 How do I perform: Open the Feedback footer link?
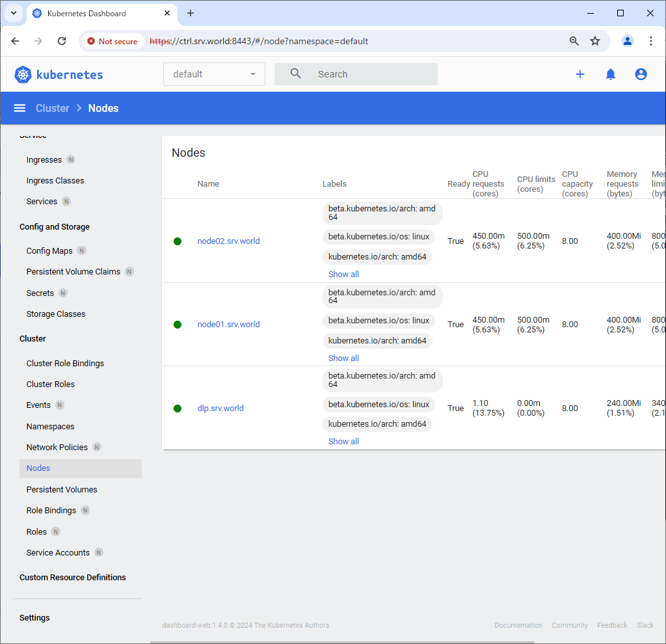[612, 625]
